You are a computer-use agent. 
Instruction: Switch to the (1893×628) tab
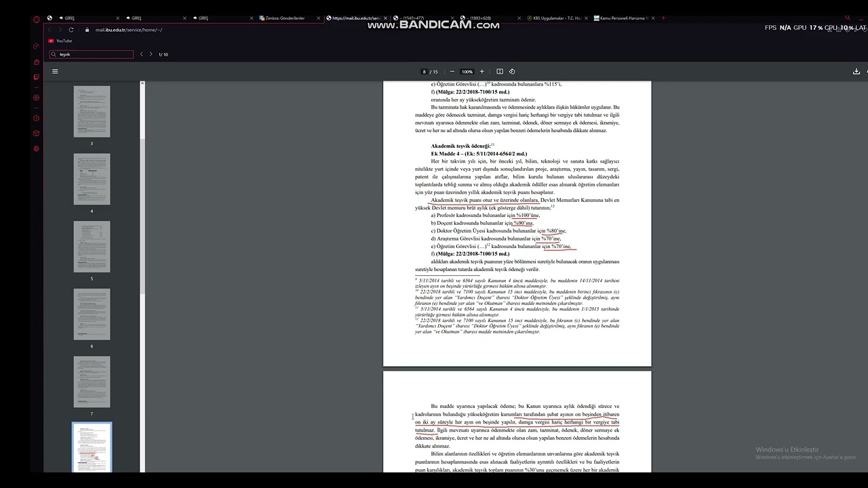click(x=491, y=18)
